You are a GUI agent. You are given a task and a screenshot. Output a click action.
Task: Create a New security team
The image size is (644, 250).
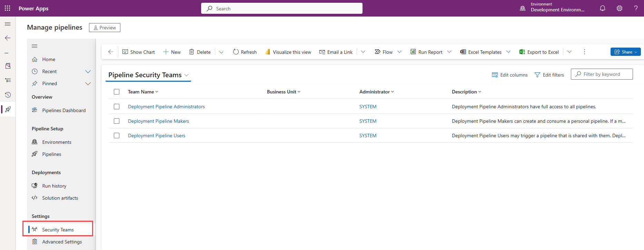coord(172,52)
